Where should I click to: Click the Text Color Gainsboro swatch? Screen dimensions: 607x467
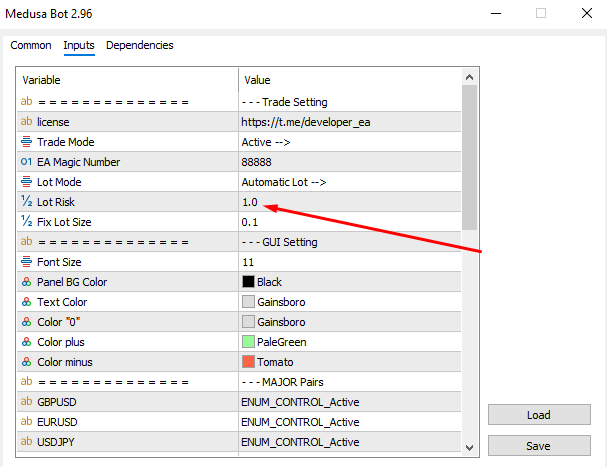pyautogui.click(x=248, y=302)
